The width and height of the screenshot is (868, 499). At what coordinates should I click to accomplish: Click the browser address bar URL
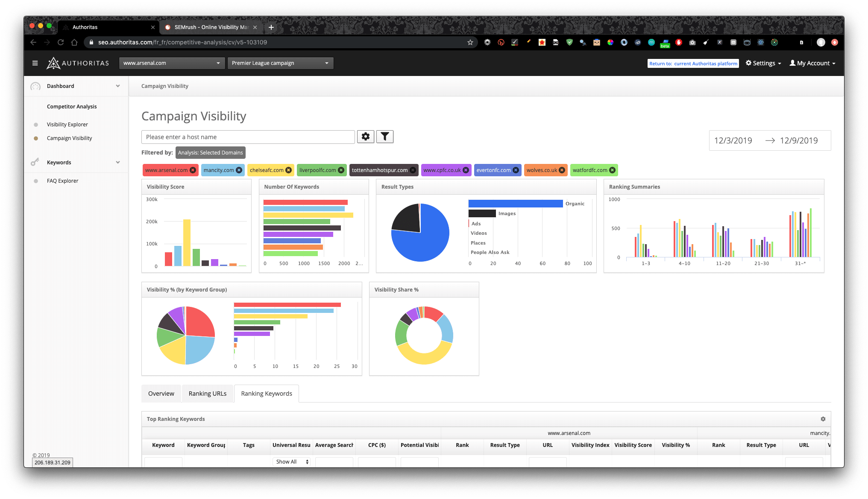pyautogui.click(x=182, y=42)
